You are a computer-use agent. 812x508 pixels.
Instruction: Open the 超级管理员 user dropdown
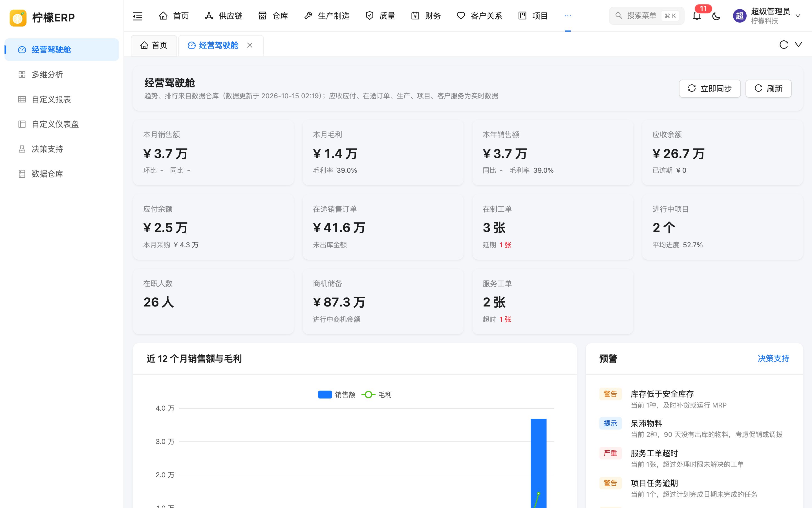pos(767,16)
